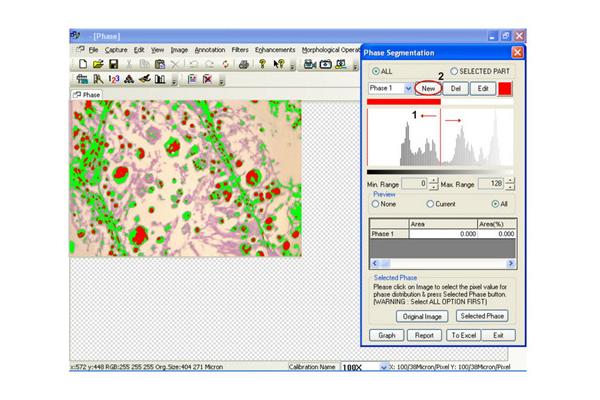
Task: Click the column bars analysis icon
Action: (x=160, y=79)
